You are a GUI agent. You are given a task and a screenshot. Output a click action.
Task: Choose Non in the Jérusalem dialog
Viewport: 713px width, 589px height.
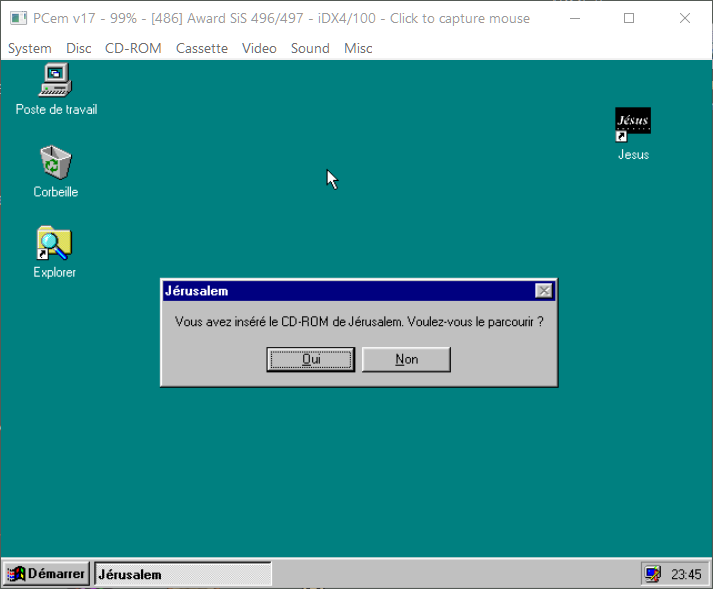(x=406, y=359)
